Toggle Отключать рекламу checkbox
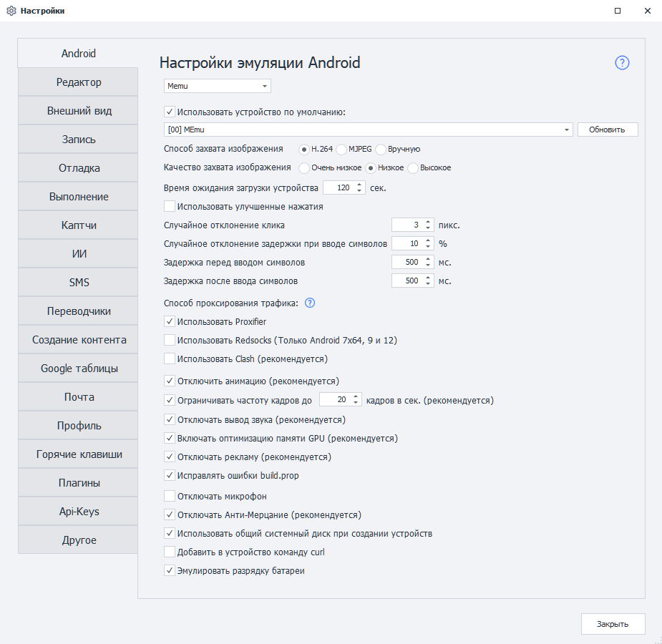The height and width of the screenshot is (644, 662). tap(170, 457)
